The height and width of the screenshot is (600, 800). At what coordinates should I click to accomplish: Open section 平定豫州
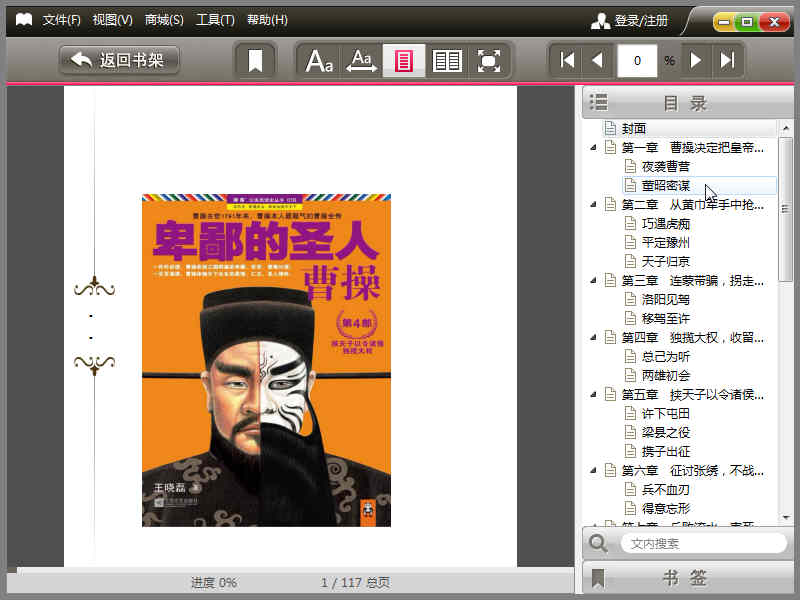[x=665, y=243]
